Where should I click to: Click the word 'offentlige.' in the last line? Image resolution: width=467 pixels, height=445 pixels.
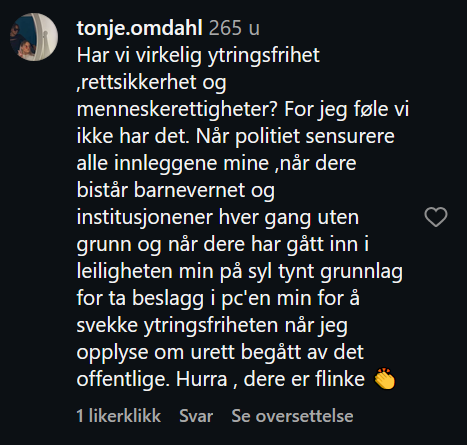click(121, 379)
